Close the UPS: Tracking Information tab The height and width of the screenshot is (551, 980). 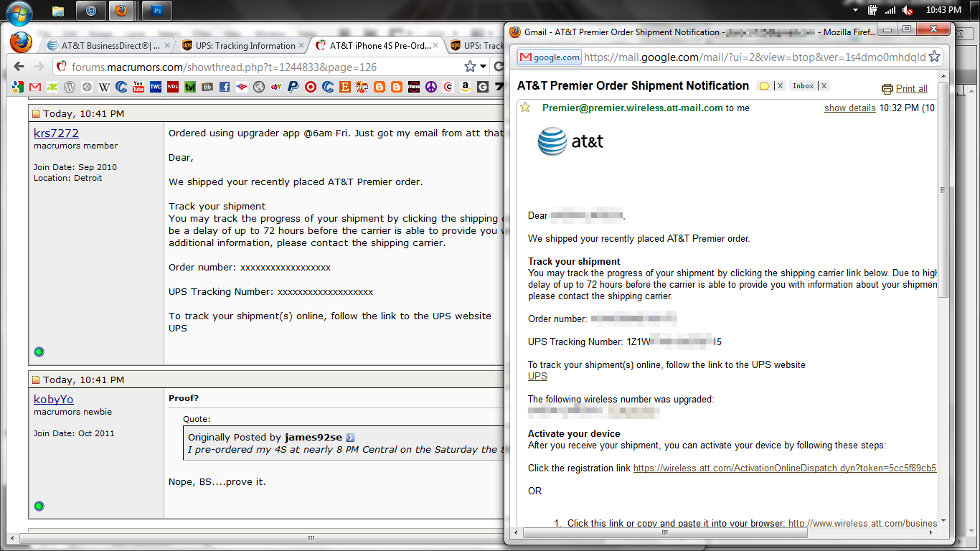pos(301,45)
